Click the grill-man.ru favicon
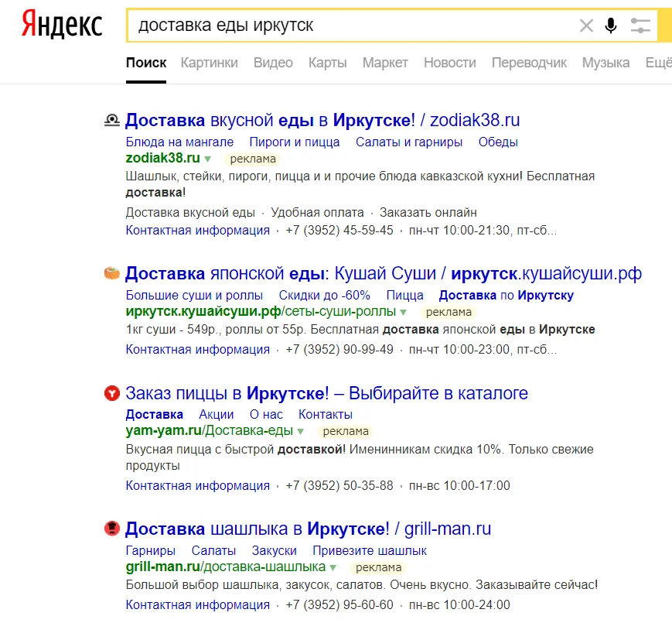Screen dimensions: 672x623 pos(112,529)
